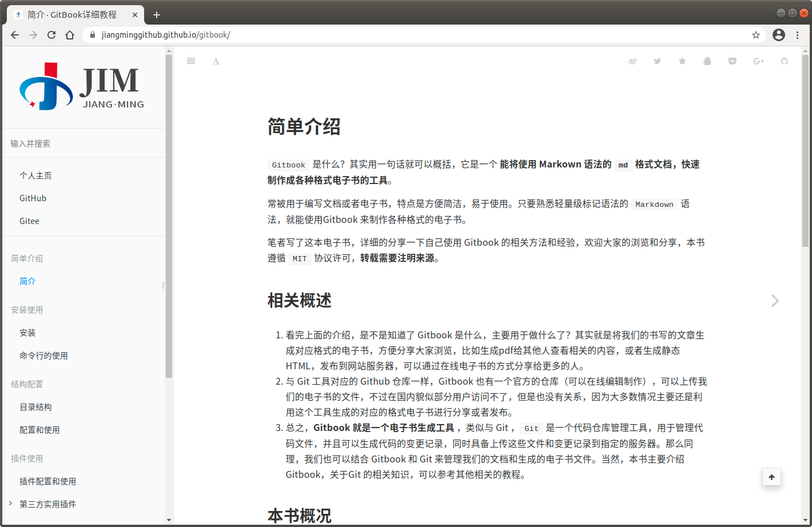Click the sidebar scrollbar down arrow
Screen dimensions: 812x527
click(x=169, y=520)
